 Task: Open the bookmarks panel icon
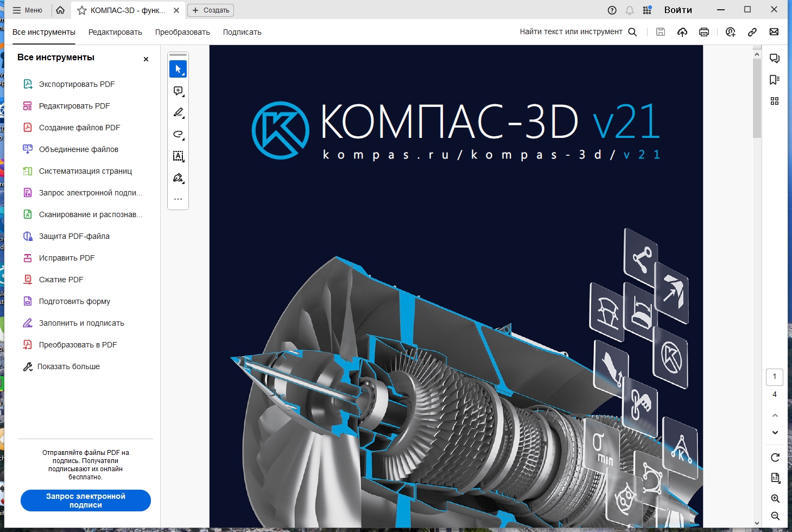click(x=775, y=80)
